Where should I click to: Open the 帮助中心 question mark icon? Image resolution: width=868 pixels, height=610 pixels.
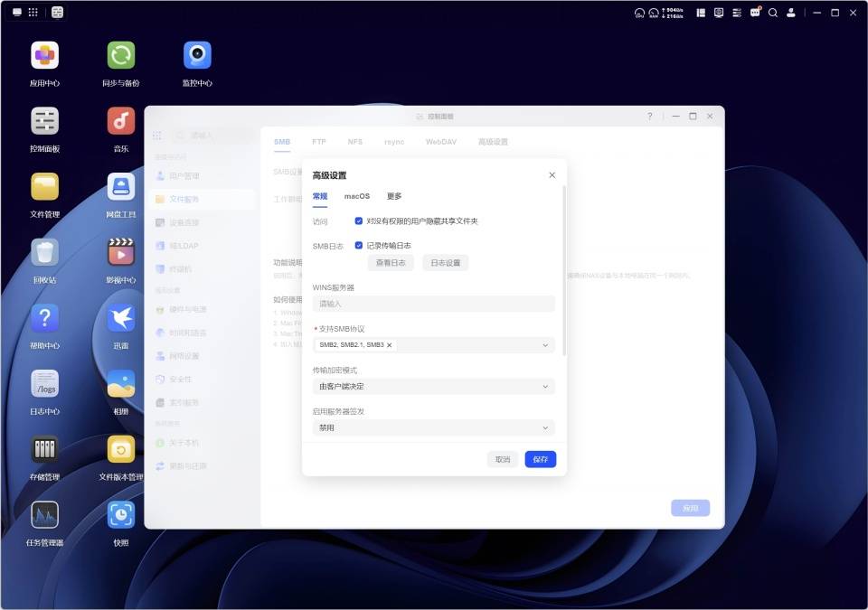tap(45, 318)
